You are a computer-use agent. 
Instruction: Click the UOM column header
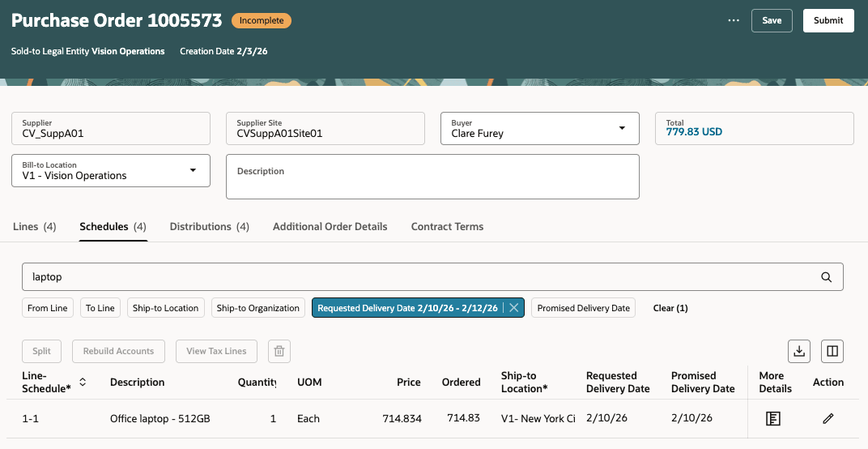[309, 382]
